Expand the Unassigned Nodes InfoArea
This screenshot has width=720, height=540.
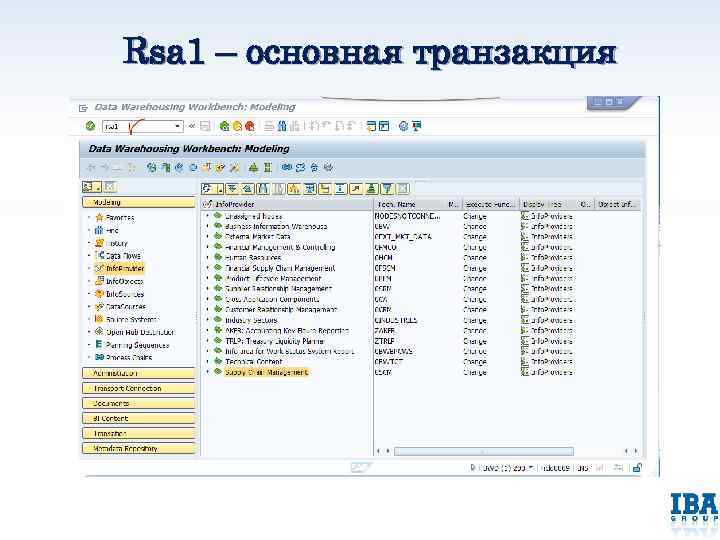point(208,216)
